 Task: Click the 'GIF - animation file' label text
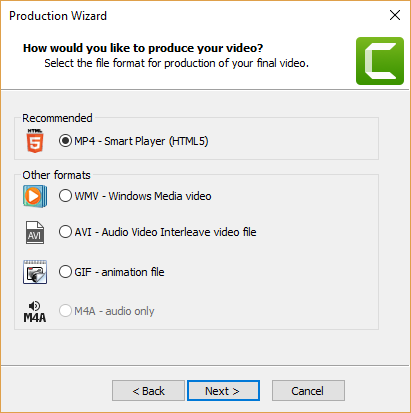pyautogui.click(x=119, y=272)
